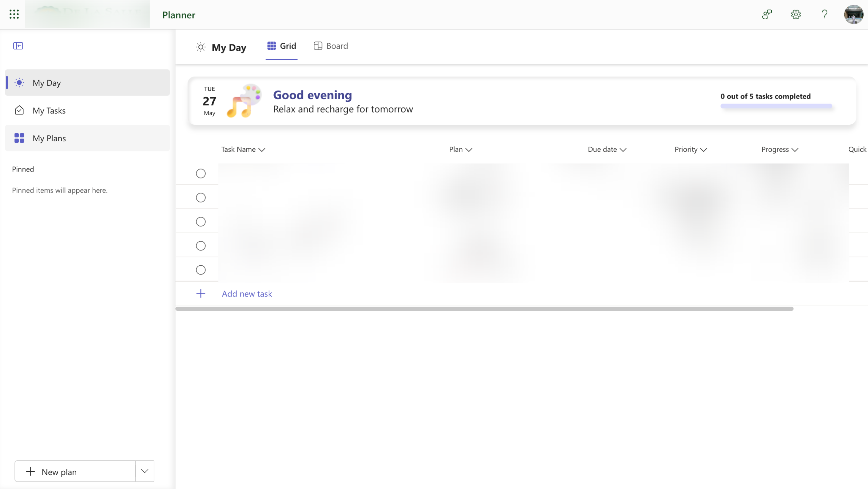Open the settings gear icon
The height and width of the screenshot is (489, 868).
(796, 14)
